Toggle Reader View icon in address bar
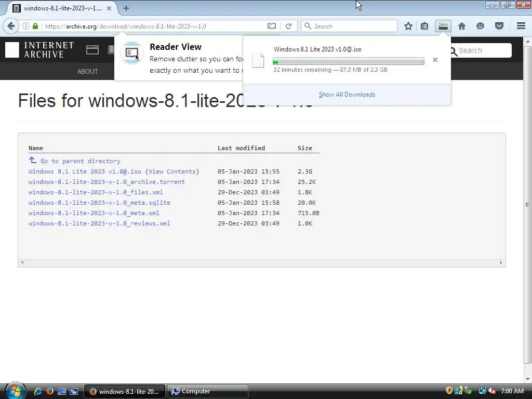 pos(271,26)
